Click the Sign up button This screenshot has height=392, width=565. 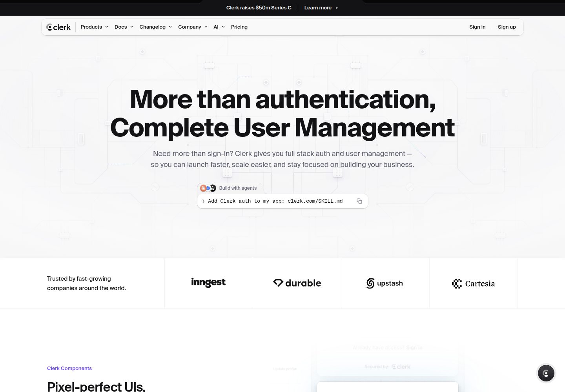coord(507,27)
